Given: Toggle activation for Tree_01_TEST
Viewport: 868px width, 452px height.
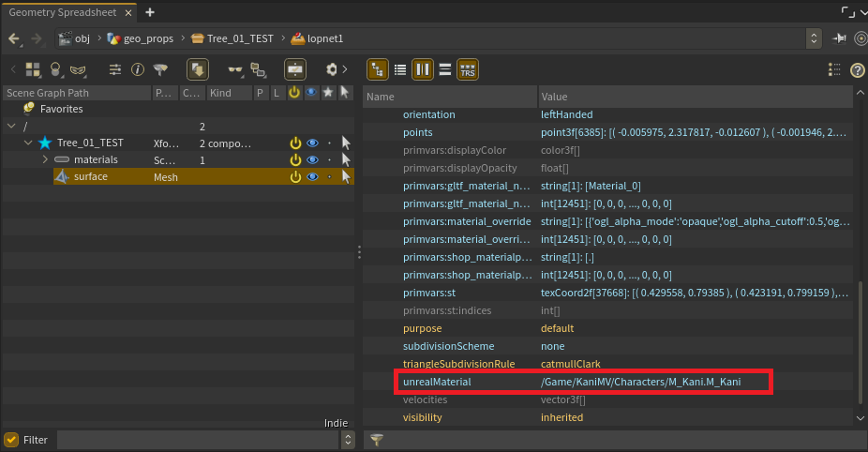Looking at the screenshot, I should 295,143.
